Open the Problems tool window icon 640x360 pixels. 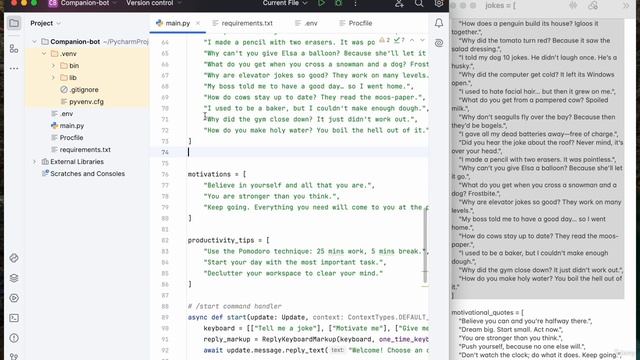[14, 338]
